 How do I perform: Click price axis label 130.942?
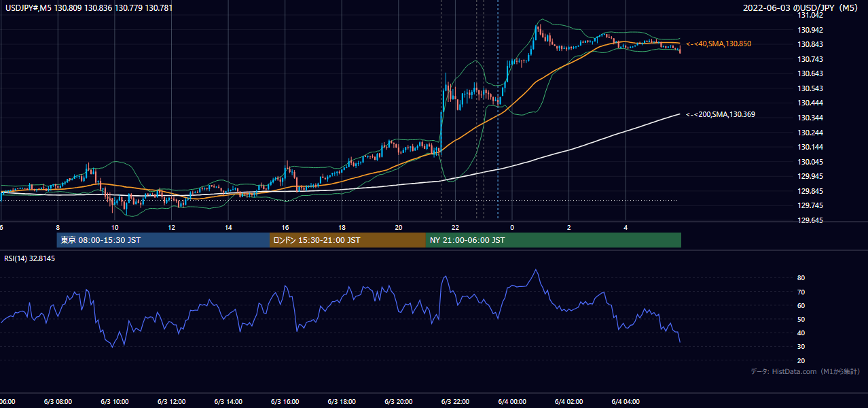(x=811, y=30)
